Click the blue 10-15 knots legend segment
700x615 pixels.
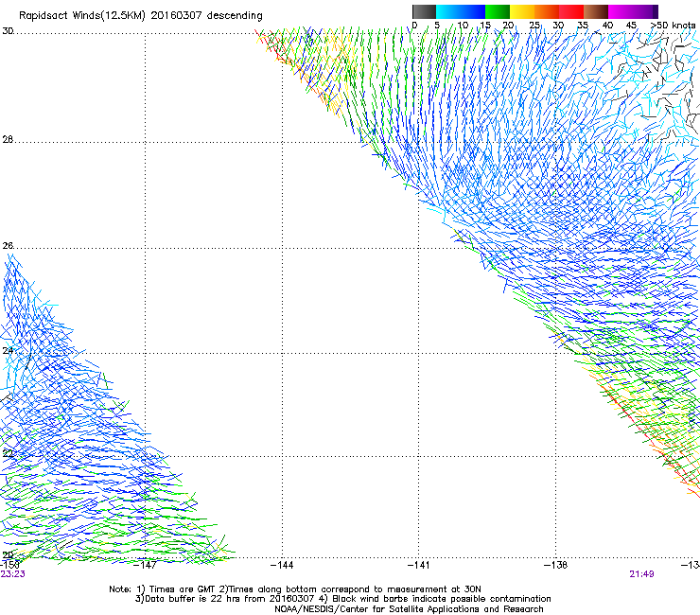(x=473, y=11)
